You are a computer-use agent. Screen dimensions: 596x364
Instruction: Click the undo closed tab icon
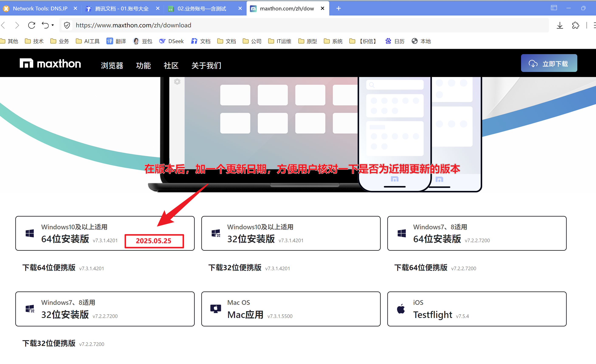(x=45, y=25)
